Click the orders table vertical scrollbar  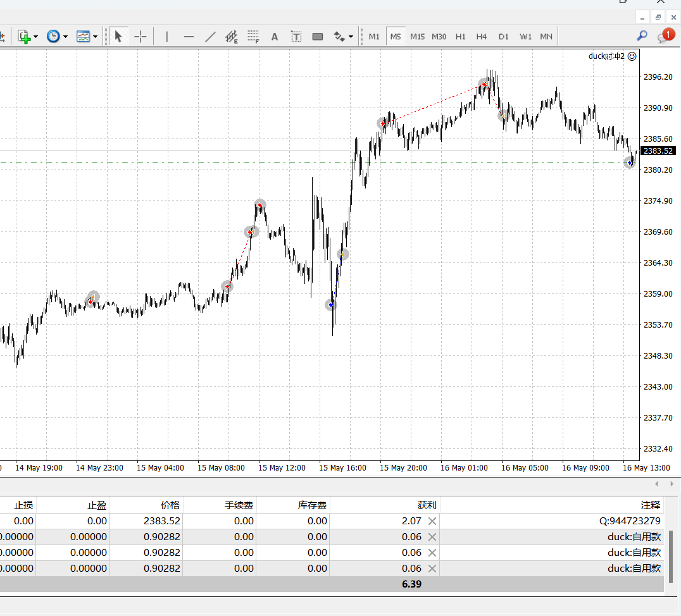click(672, 557)
